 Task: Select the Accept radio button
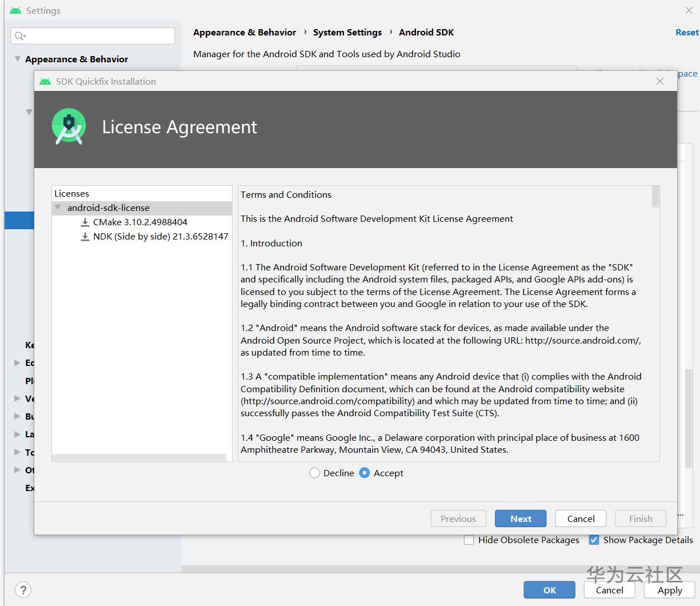coord(365,473)
